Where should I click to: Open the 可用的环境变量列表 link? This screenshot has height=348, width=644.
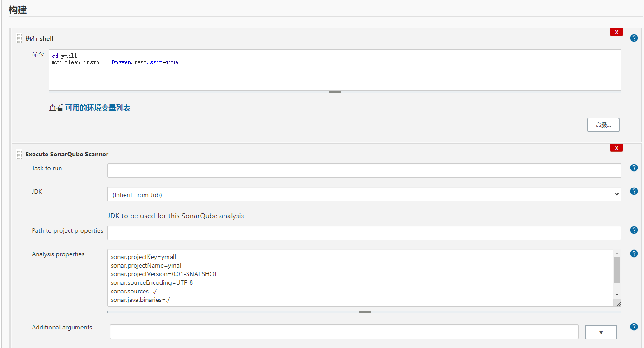pyautogui.click(x=98, y=108)
